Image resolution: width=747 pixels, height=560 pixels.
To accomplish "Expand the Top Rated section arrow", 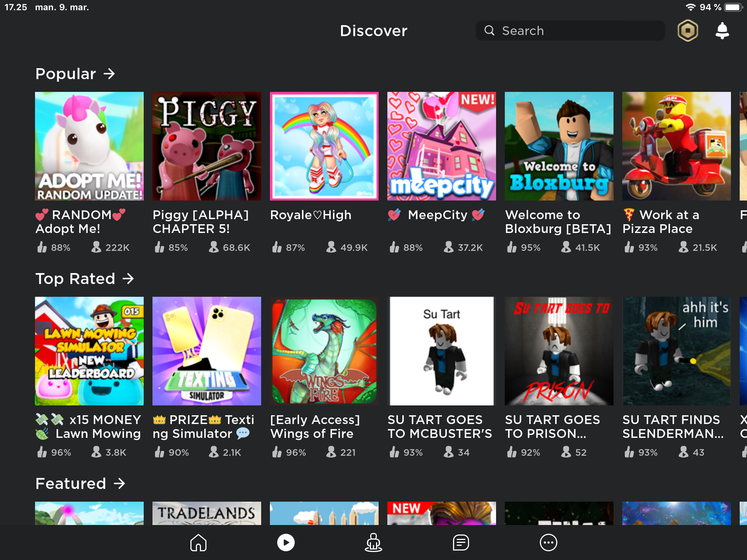I will (x=128, y=279).
